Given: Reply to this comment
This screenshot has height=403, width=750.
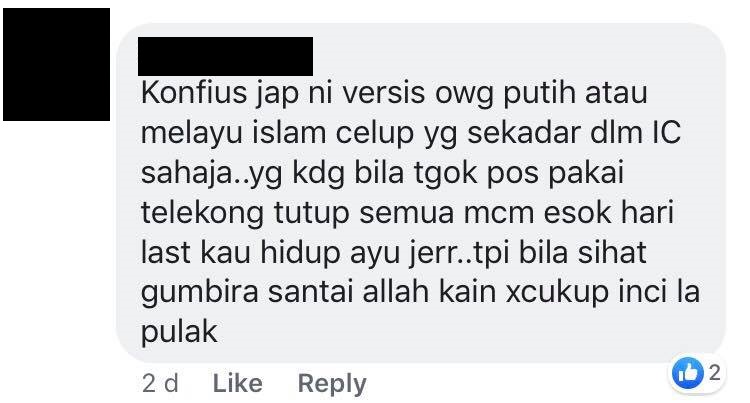Looking at the screenshot, I should (332, 384).
